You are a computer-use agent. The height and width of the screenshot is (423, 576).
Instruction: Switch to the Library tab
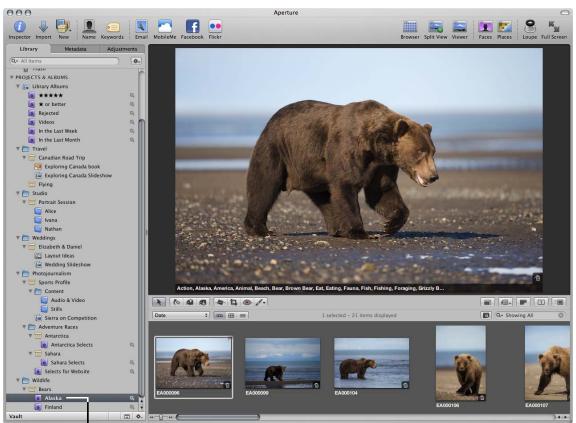click(29, 49)
